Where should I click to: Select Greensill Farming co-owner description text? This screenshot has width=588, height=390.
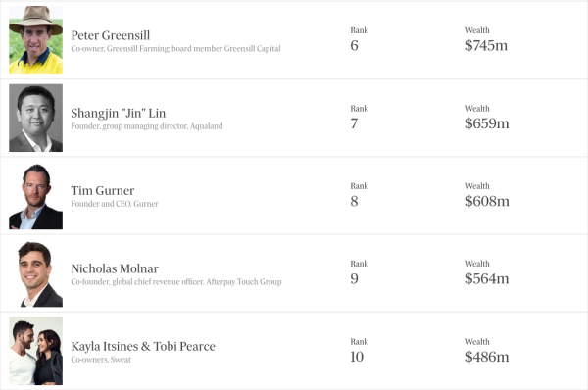[x=175, y=49]
